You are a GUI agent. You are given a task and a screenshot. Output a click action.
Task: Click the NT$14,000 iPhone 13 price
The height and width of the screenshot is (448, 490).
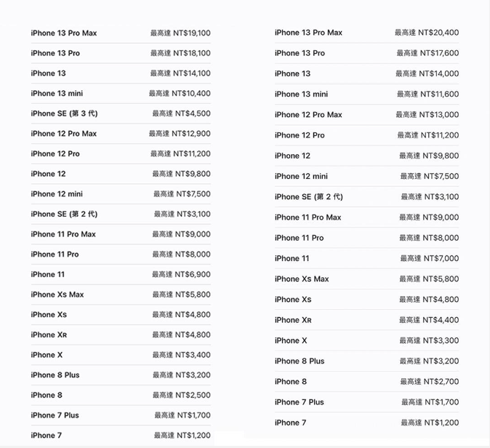[427, 73]
